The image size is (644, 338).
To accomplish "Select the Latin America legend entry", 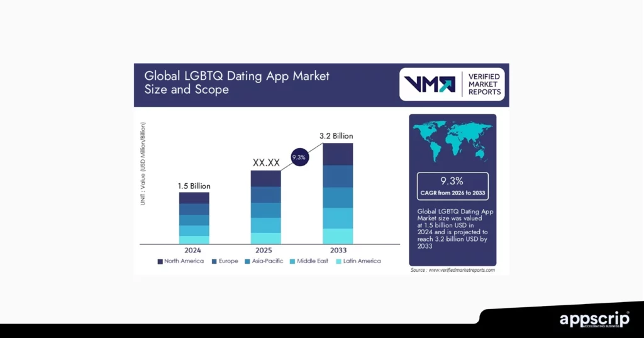I will pyautogui.click(x=358, y=261).
